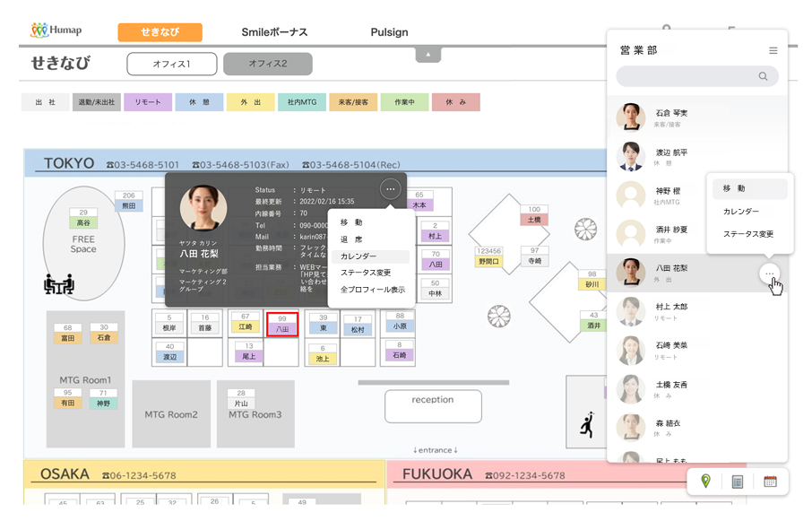Click seat 99 八田 on the floor map
The height and width of the screenshot is (521, 812).
pyautogui.click(x=282, y=324)
